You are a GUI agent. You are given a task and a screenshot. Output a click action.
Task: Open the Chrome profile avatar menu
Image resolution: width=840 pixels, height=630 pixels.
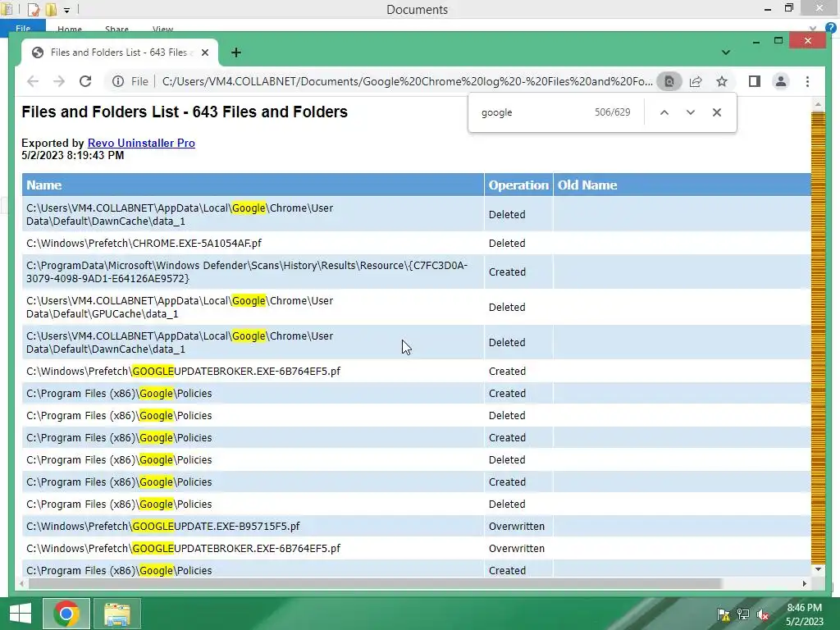tap(781, 81)
